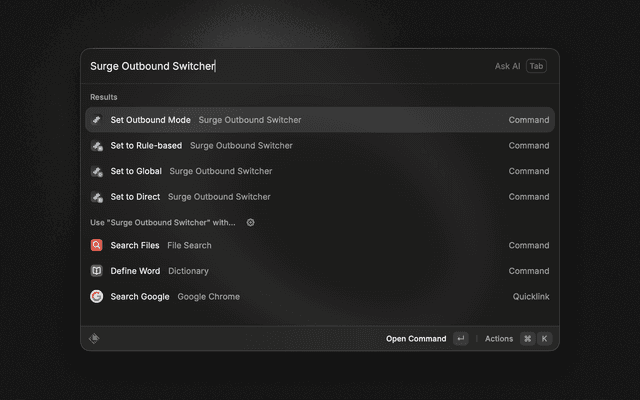Click the Dictionary book icon
This screenshot has height=400, width=640.
pyautogui.click(x=97, y=271)
